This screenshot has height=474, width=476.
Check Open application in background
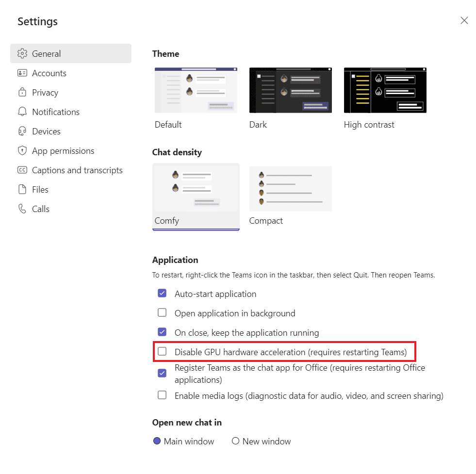click(162, 312)
